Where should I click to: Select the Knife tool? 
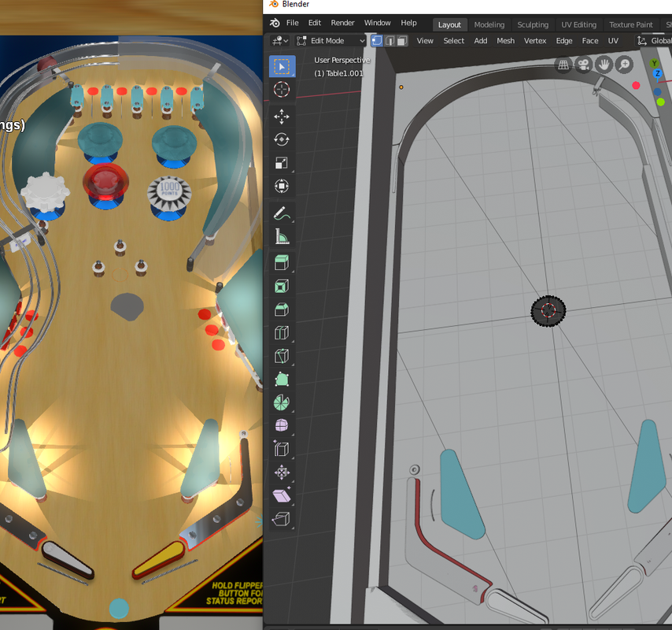282,355
